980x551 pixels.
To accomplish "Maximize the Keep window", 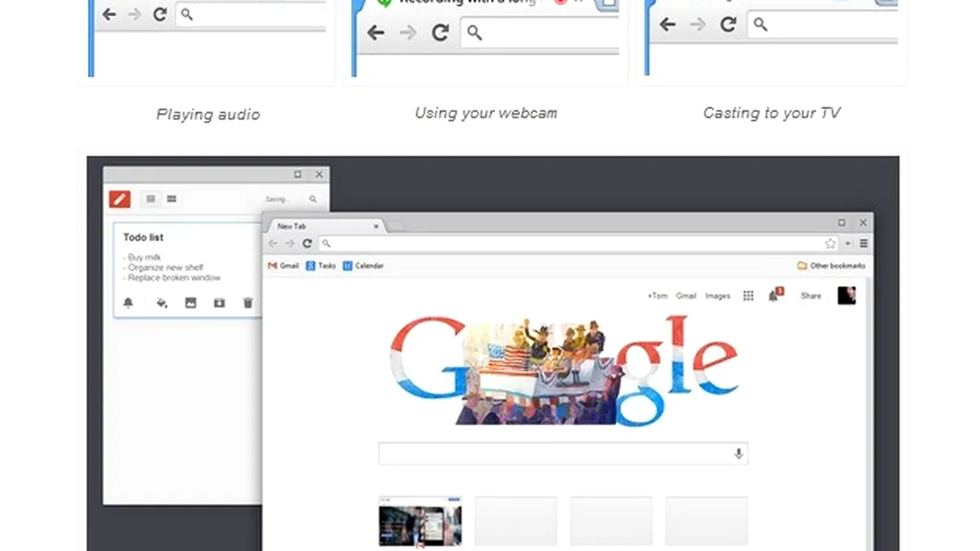I will tap(297, 174).
